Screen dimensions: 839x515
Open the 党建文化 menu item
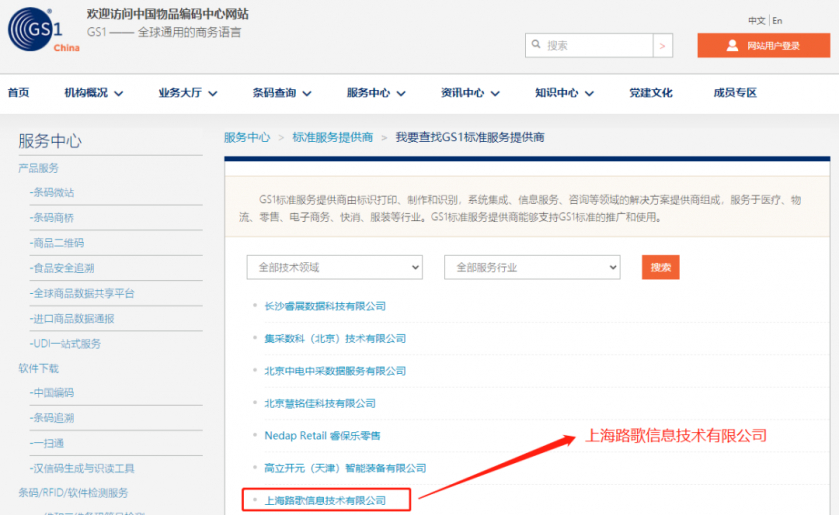click(x=650, y=93)
